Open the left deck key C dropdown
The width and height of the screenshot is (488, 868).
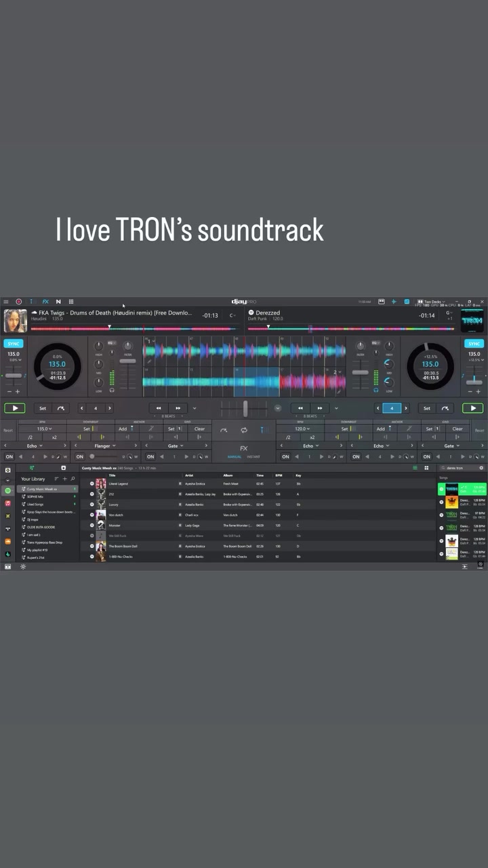232,315
